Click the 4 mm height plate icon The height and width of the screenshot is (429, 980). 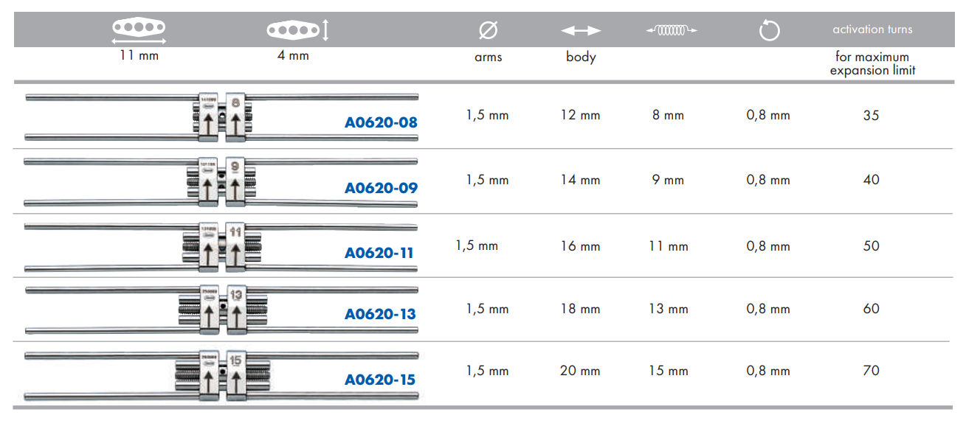coord(297,30)
